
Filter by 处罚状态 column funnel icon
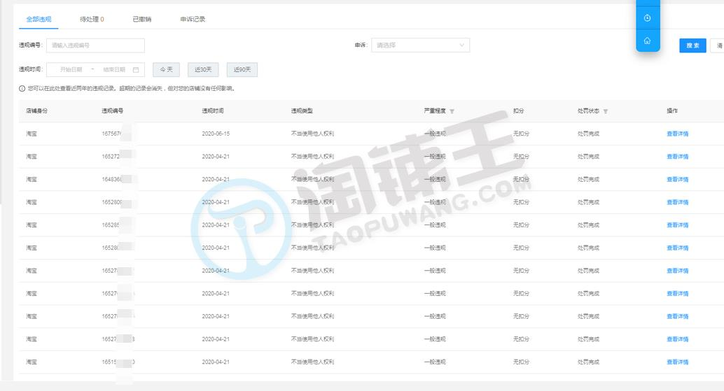coord(605,111)
